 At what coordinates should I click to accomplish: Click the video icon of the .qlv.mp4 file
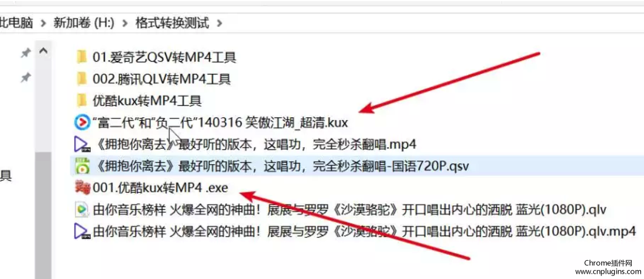[x=82, y=232]
